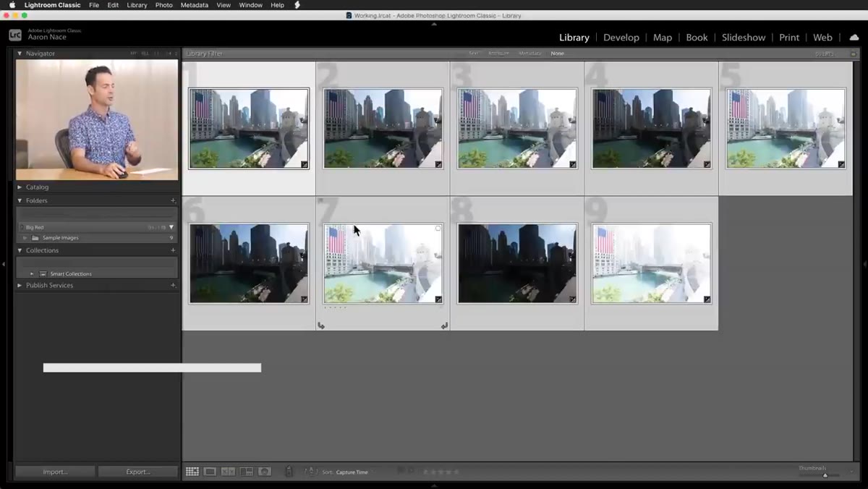Click the Import button
The width and height of the screenshot is (868, 489).
[55, 472]
